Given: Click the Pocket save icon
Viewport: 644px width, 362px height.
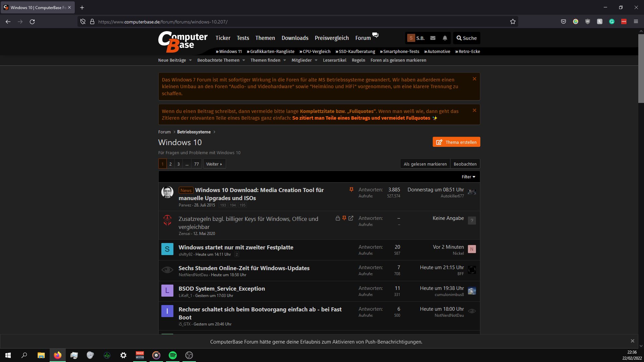Looking at the screenshot, I should point(563,21).
